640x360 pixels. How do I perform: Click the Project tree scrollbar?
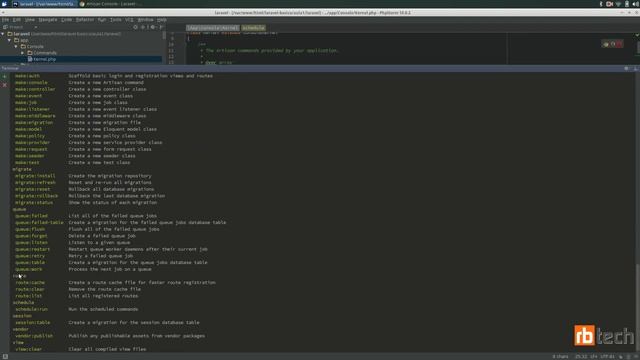point(164,36)
